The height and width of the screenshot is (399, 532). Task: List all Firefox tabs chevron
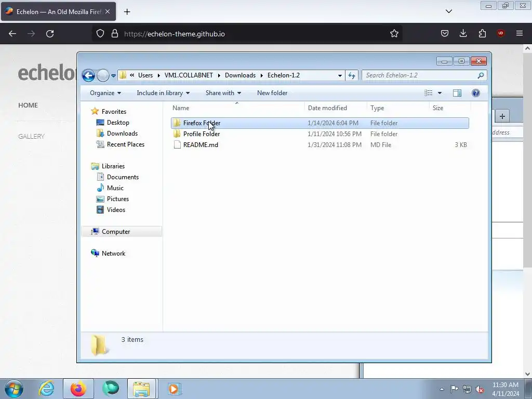point(448,11)
